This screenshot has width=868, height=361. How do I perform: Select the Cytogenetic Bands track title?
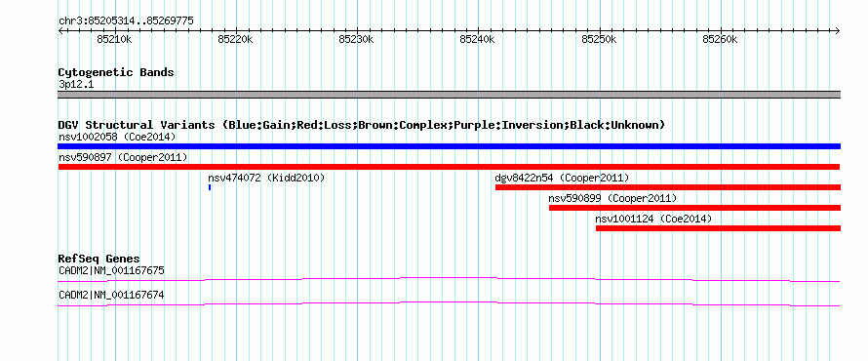pos(116,72)
